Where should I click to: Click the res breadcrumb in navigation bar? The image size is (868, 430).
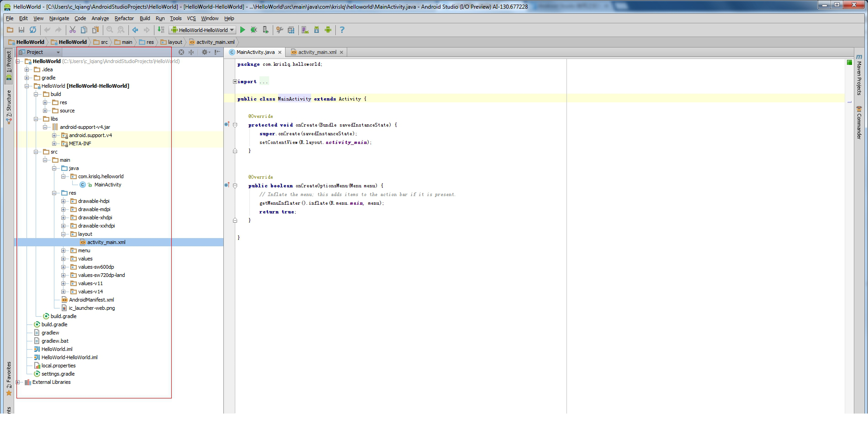click(147, 42)
